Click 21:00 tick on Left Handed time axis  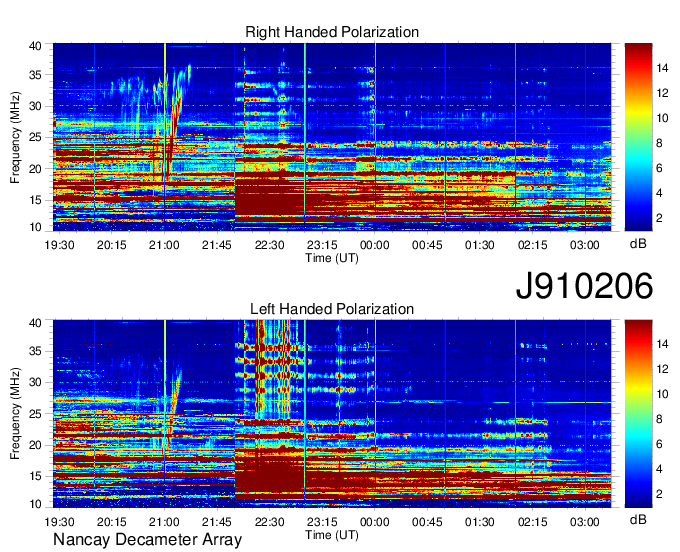pos(164,522)
